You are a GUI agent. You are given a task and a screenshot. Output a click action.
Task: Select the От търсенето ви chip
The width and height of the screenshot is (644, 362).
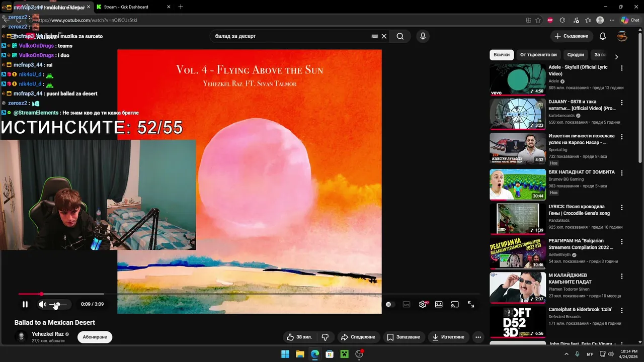pos(538,55)
